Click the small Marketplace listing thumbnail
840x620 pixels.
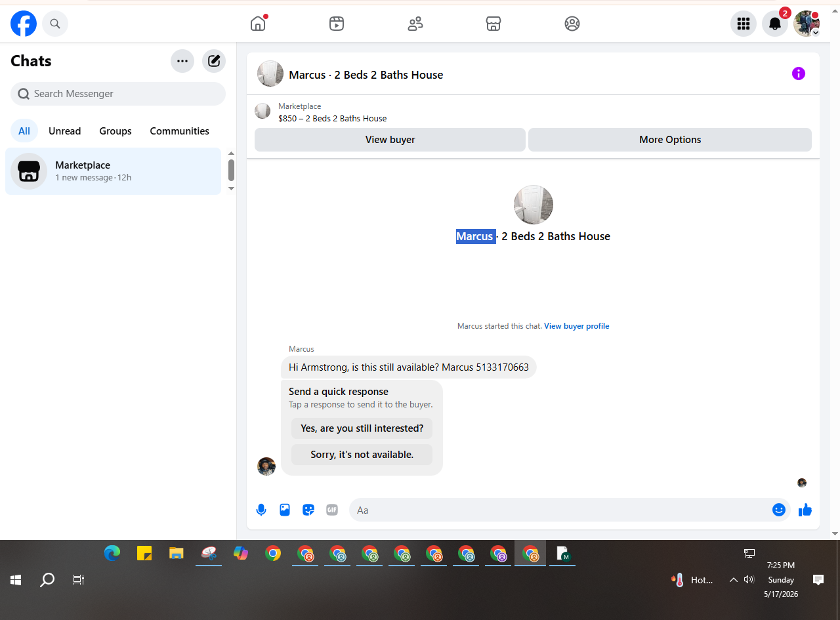click(262, 112)
